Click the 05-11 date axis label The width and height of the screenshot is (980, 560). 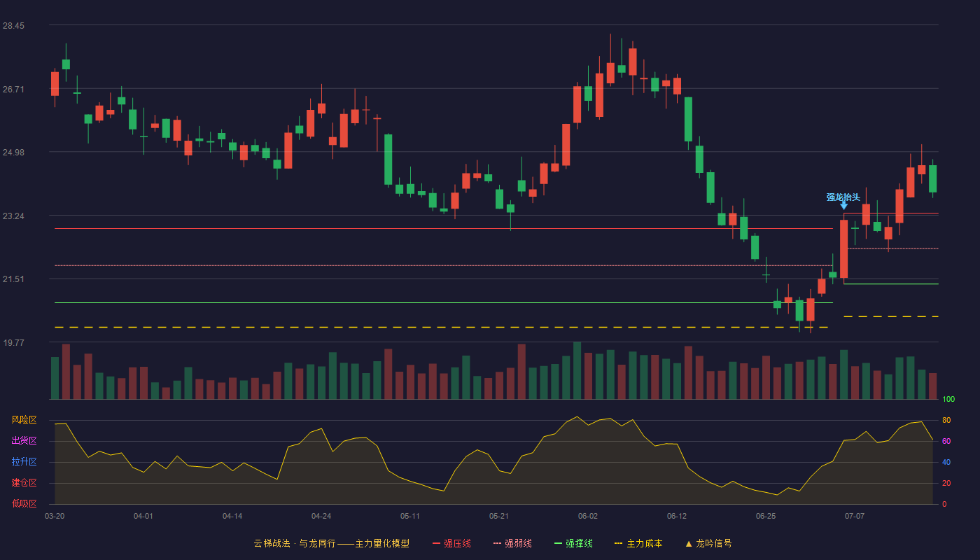point(410,516)
